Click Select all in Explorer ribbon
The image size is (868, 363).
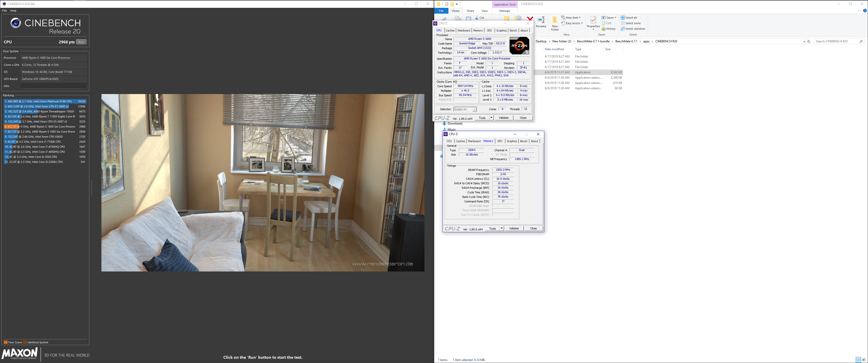(x=629, y=18)
